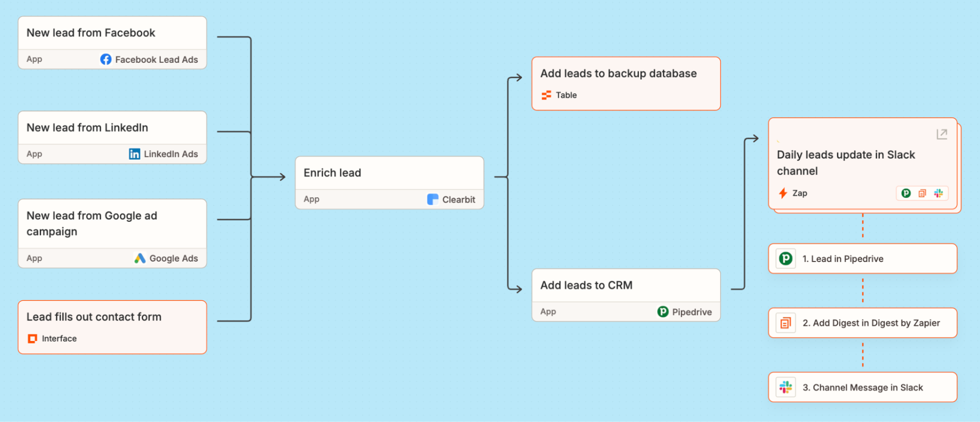This screenshot has width=980, height=422.
Task: Open step 1. Lead in Pipedrive
Action: point(863,259)
